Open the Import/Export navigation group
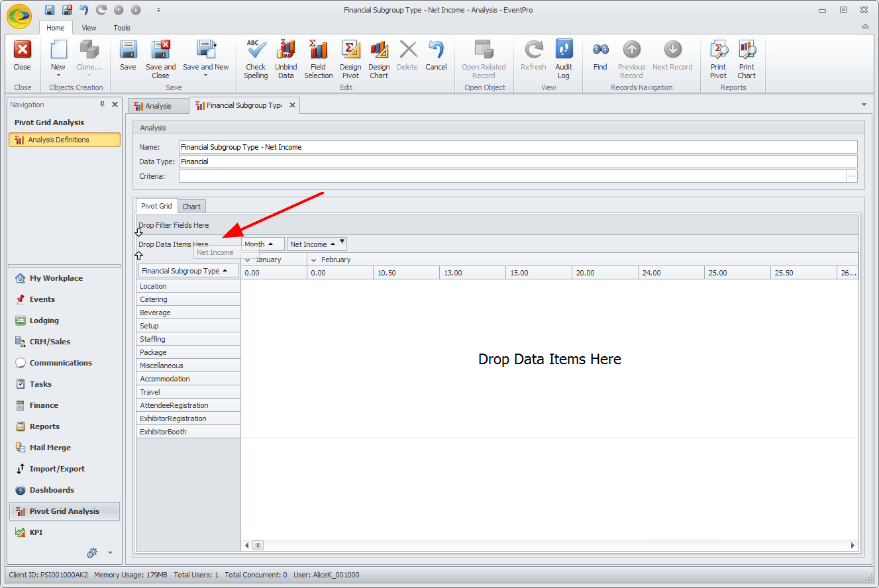This screenshot has height=588, width=879. tap(65, 469)
